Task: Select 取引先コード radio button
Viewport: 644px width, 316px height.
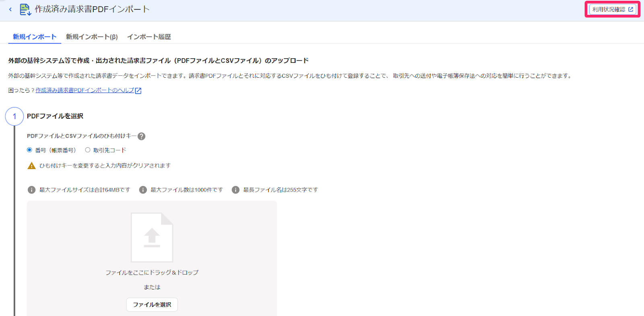Action: (x=88, y=150)
